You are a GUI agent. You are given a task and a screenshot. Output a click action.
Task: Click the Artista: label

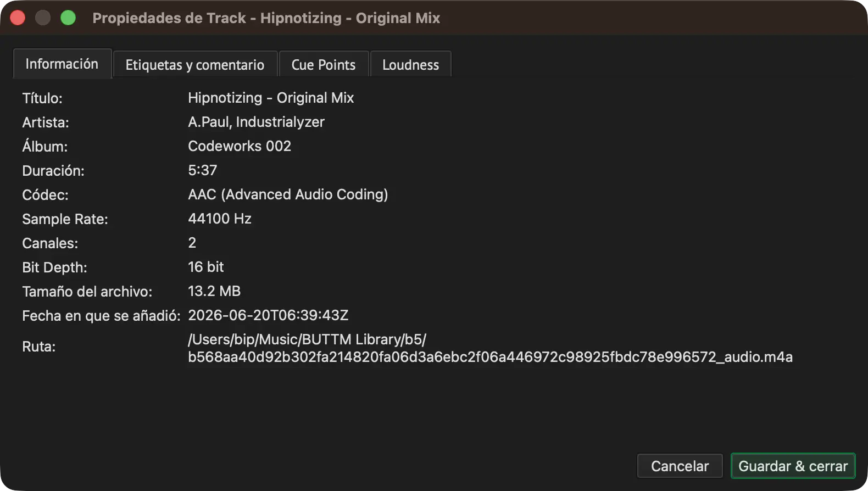tap(46, 122)
